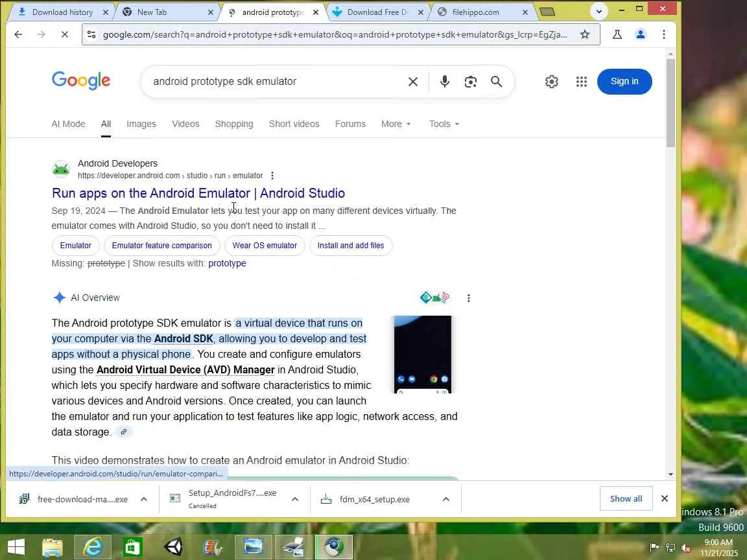Screen dimensions: 747x560
Task: Open the Chrome Labs flask icon
Action: (617, 34)
